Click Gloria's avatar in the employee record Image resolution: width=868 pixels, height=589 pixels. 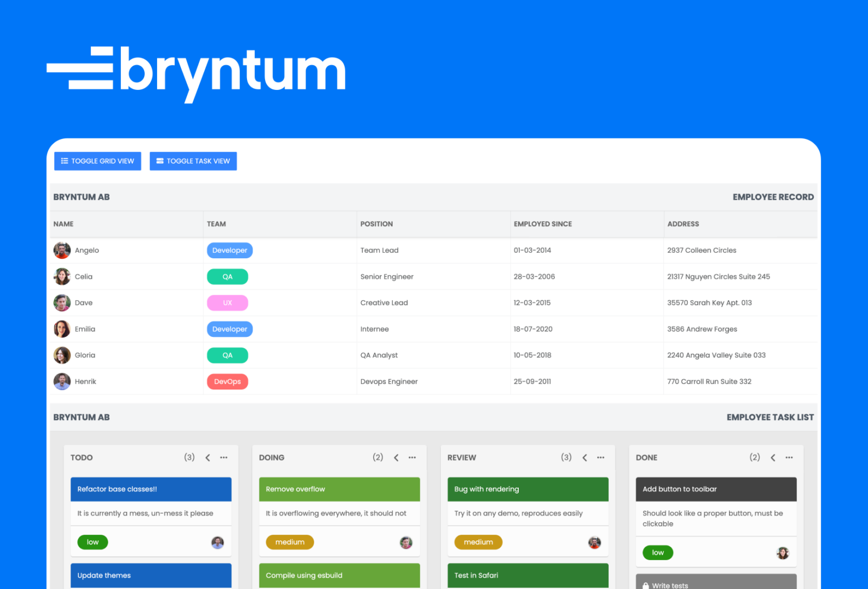pyautogui.click(x=62, y=355)
